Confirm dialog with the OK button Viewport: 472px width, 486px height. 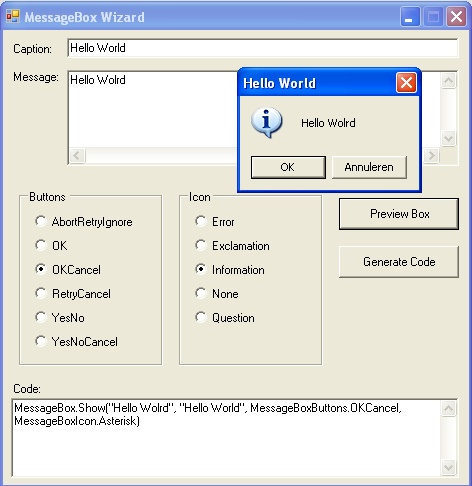[x=288, y=167]
